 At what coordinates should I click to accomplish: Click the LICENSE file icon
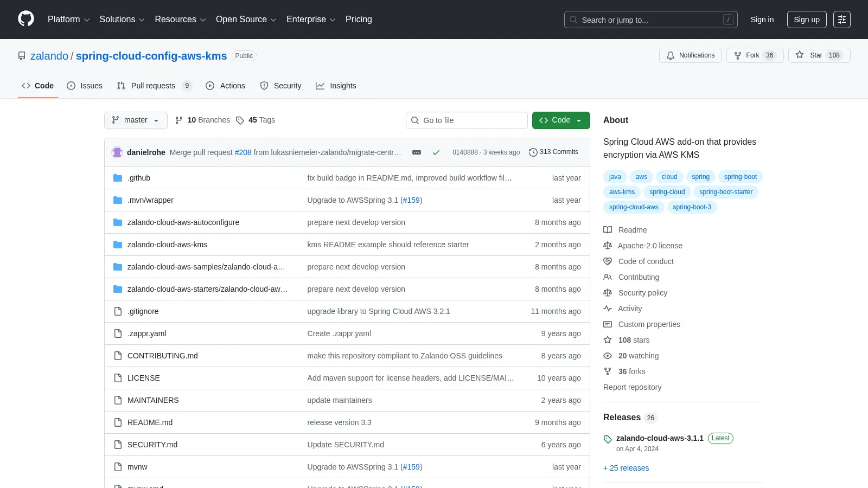click(x=118, y=378)
